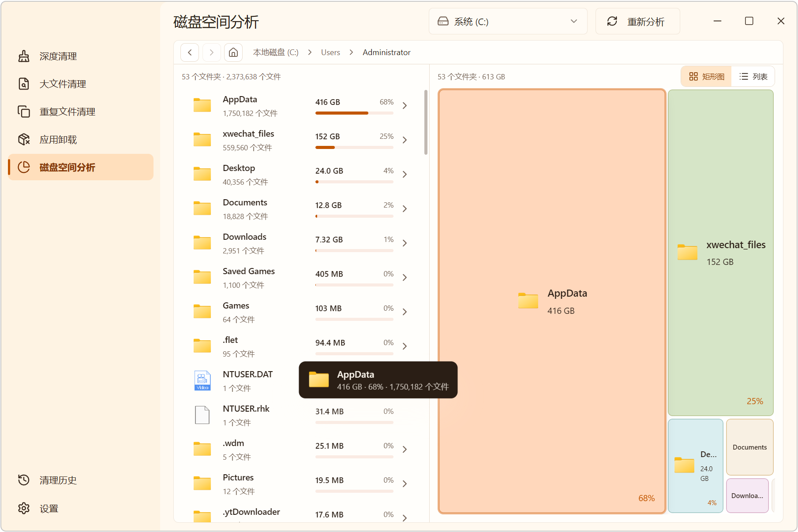Click the "NTUSER.rhk" file name
798x532 pixels.
pos(246,409)
